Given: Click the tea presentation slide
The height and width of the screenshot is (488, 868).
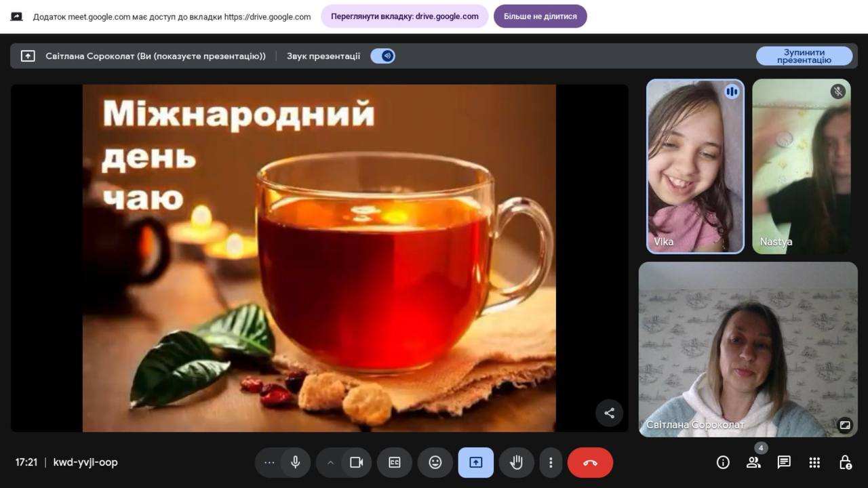Looking at the screenshot, I should pyautogui.click(x=319, y=258).
